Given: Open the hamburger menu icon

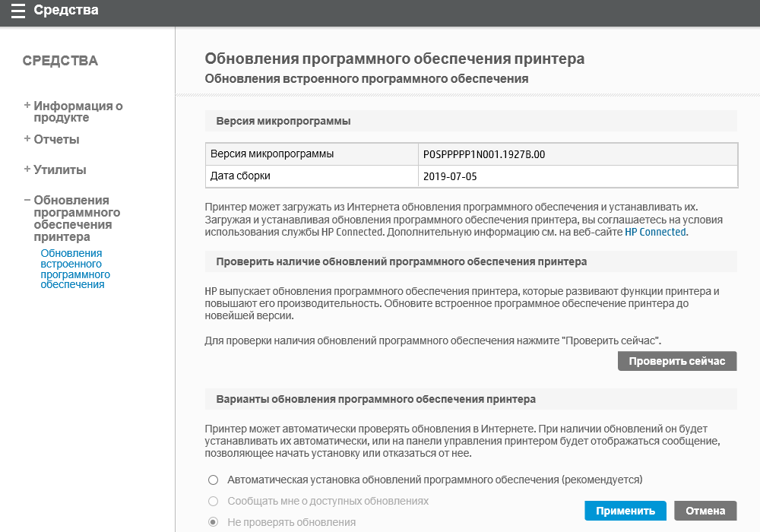Looking at the screenshot, I should tap(17, 11).
